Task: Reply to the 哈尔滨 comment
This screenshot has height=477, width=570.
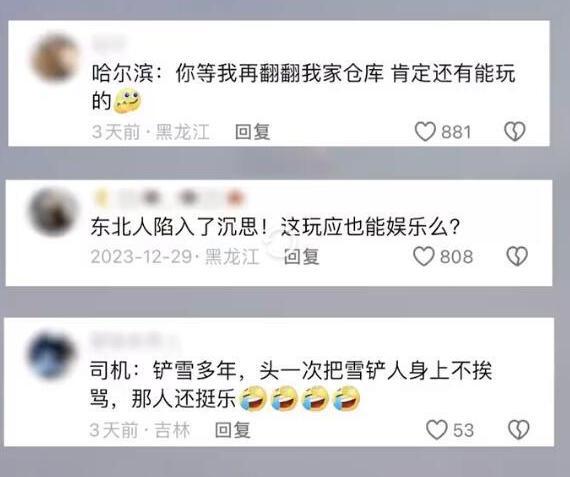Action: 252,132
